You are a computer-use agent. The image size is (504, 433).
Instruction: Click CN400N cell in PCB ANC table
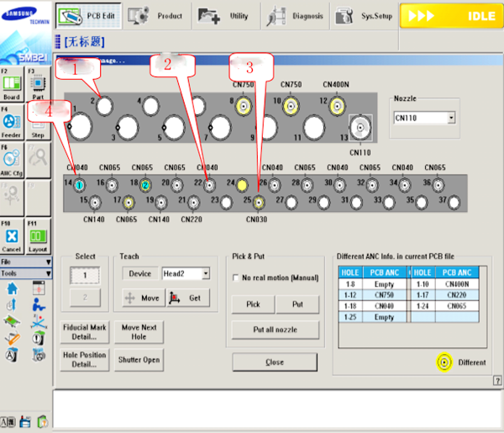[457, 284]
